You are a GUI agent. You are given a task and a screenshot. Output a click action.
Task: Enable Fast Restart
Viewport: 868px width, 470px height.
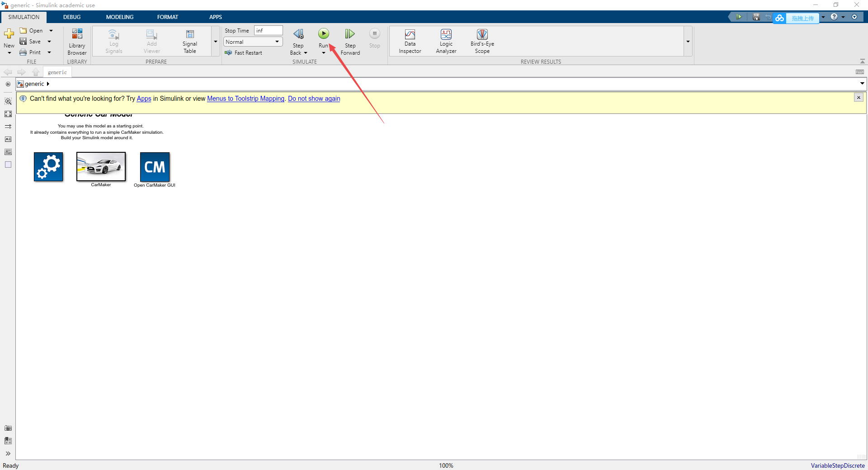point(244,52)
